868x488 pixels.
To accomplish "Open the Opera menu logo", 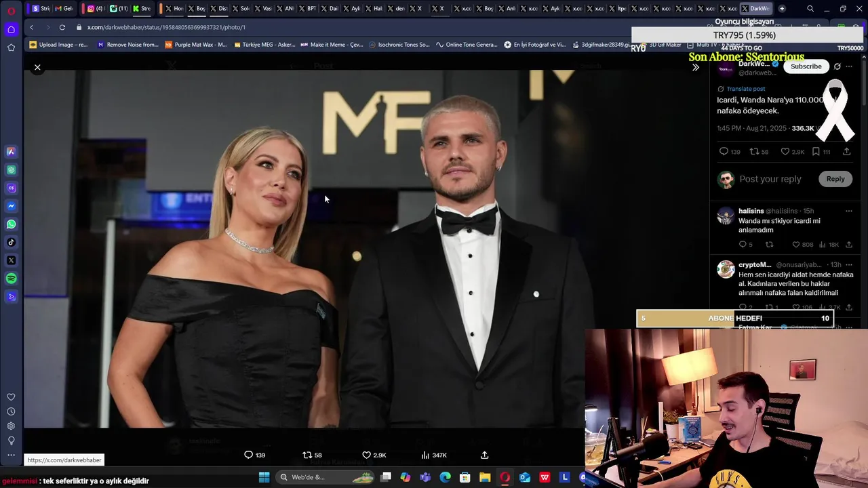I will tap(12, 9).
